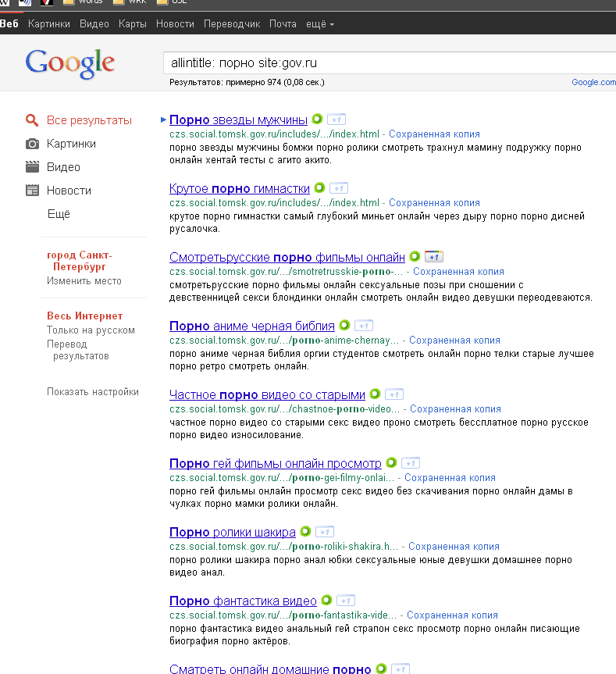Open 'Сохраненная копия' for 'гимнастки' result
The width and height of the screenshot is (616, 674).
[x=434, y=203]
